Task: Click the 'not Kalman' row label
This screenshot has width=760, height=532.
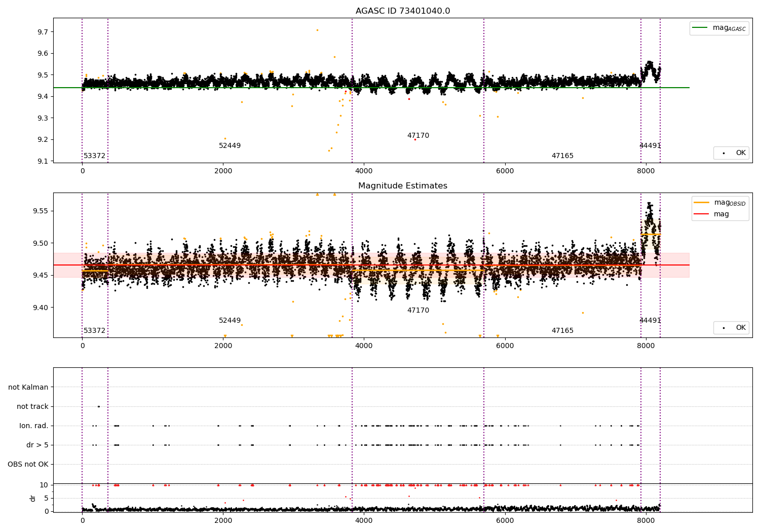Action: (28, 387)
